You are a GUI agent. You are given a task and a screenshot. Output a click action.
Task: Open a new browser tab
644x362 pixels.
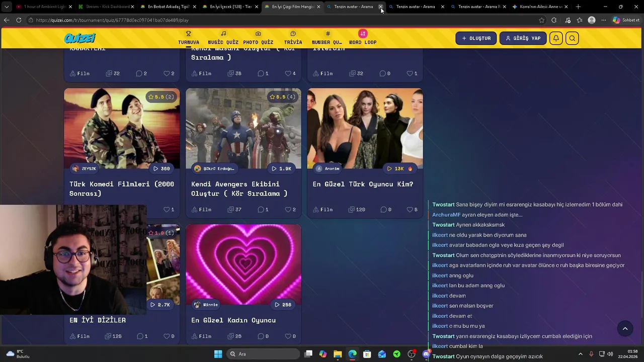coord(578,7)
